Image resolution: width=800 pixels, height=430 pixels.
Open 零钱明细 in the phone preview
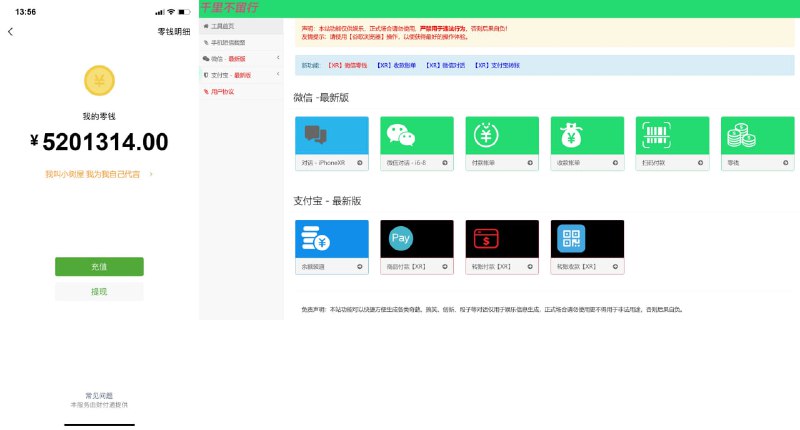174,32
